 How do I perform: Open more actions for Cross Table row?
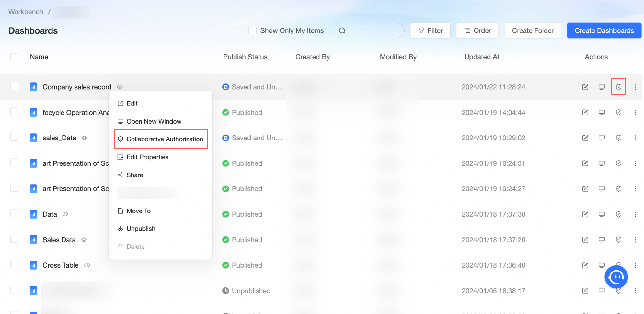[635, 265]
